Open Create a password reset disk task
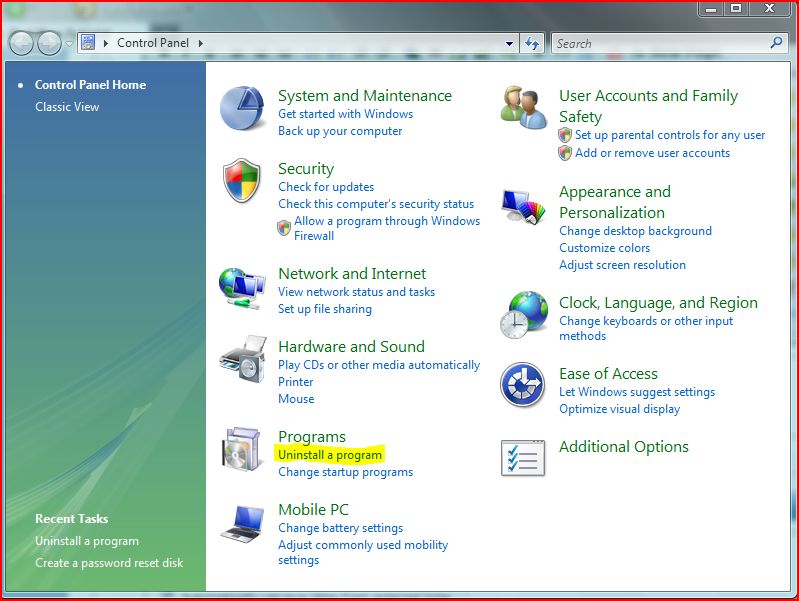 coord(109,563)
